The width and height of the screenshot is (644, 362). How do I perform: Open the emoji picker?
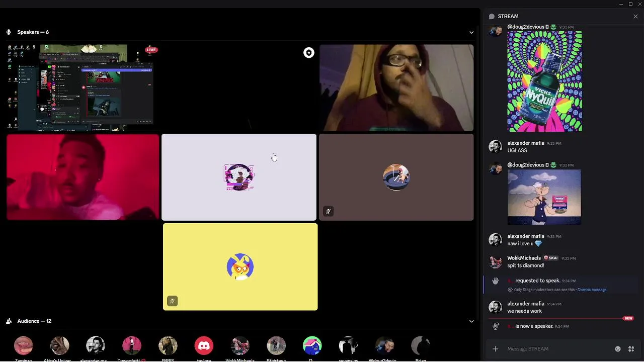(618, 349)
